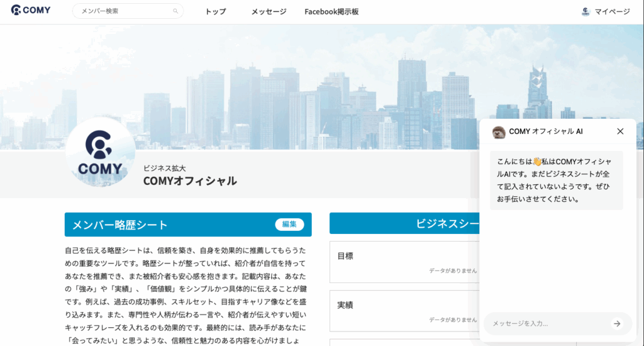Image resolution: width=644 pixels, height=346 pixels.
Task: Click the COMY profile picture
Action: [x=100, y=152]
